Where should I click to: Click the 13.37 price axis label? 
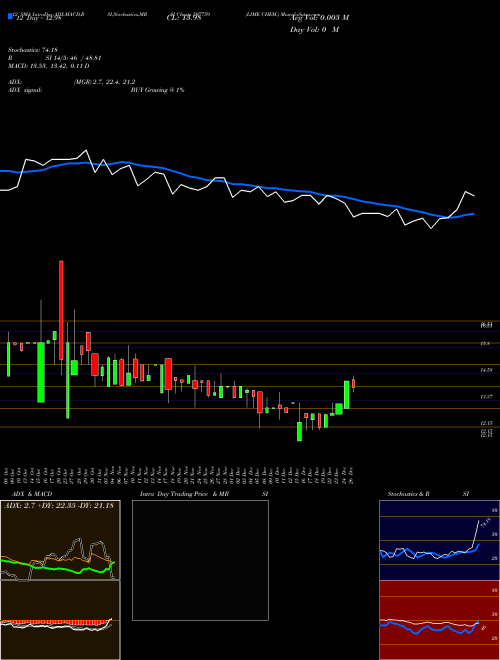pyautogui.click(x=487, y=397)
